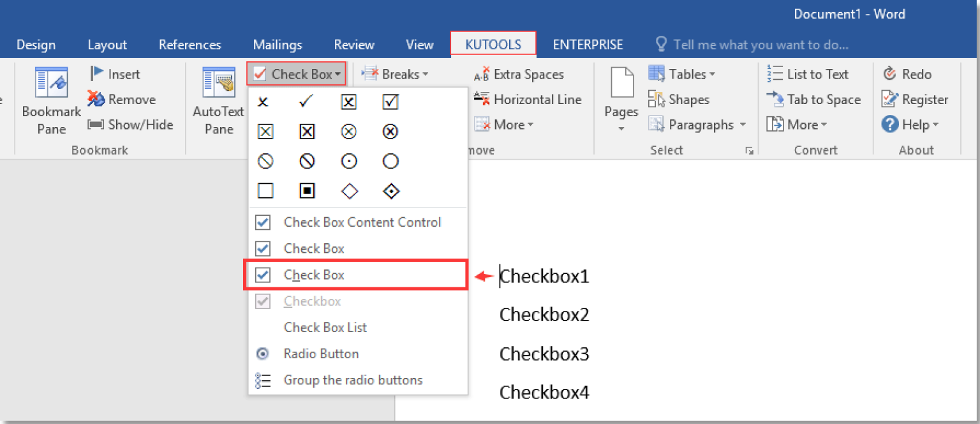Switch to the ENTERPRISE tab
Screen dimensions: 980x424
(588, 44)
